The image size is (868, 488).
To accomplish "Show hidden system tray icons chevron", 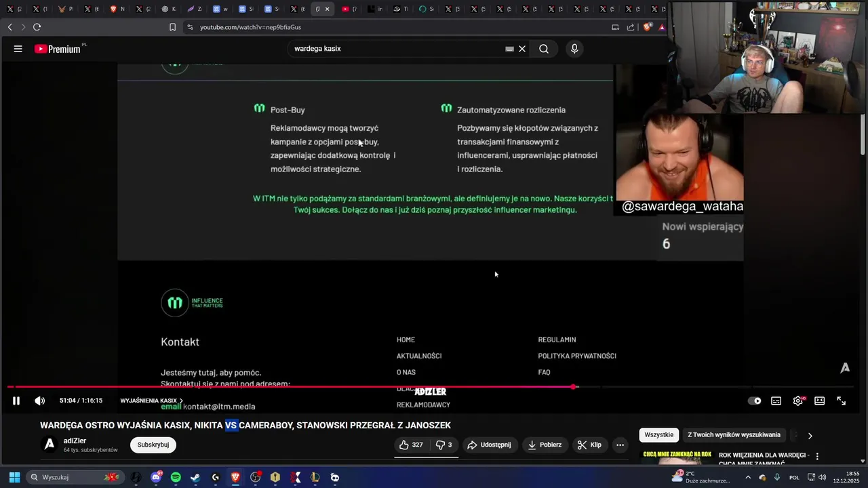I will [748, 477].
